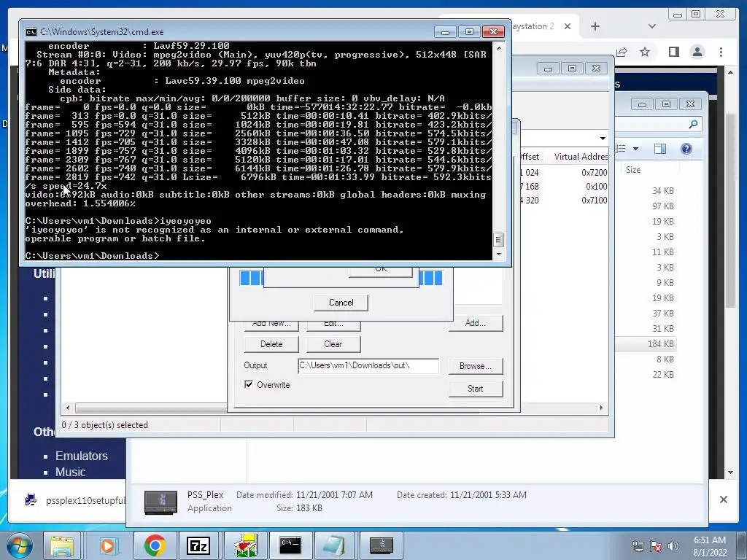The image size is (747, 560).
Task: Click the PSS_Plex application thumbnail
Action: (160, 502)
